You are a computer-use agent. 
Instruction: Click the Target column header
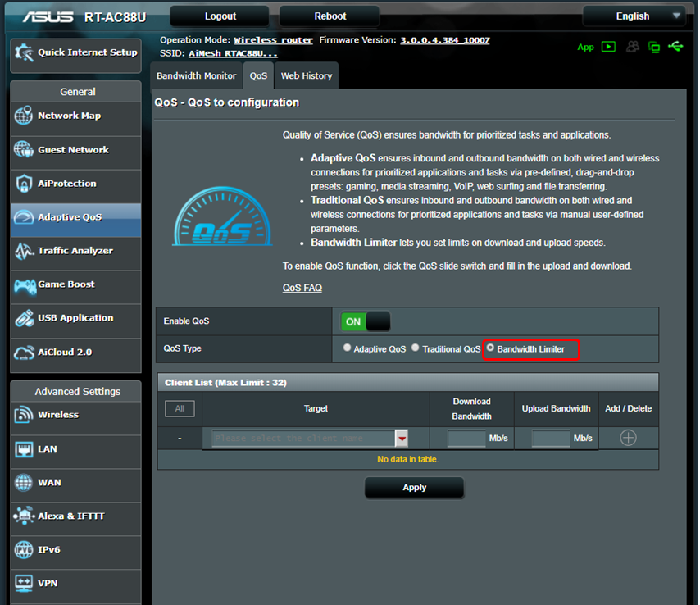316,408
